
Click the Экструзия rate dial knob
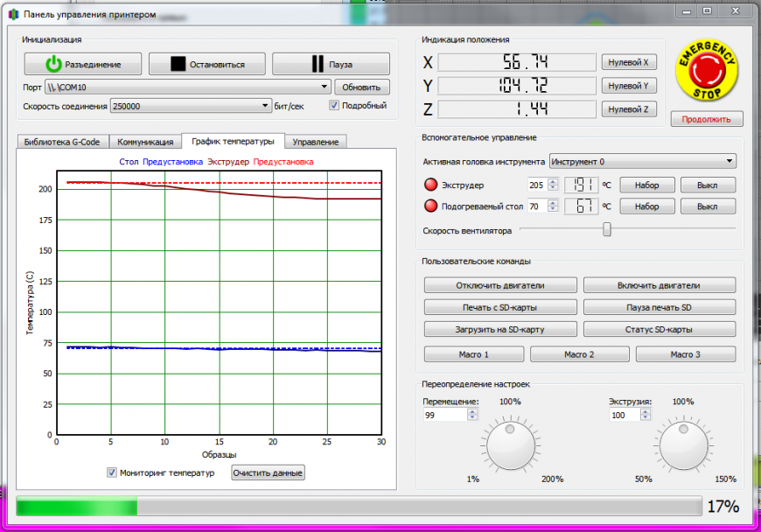(684, 445)
